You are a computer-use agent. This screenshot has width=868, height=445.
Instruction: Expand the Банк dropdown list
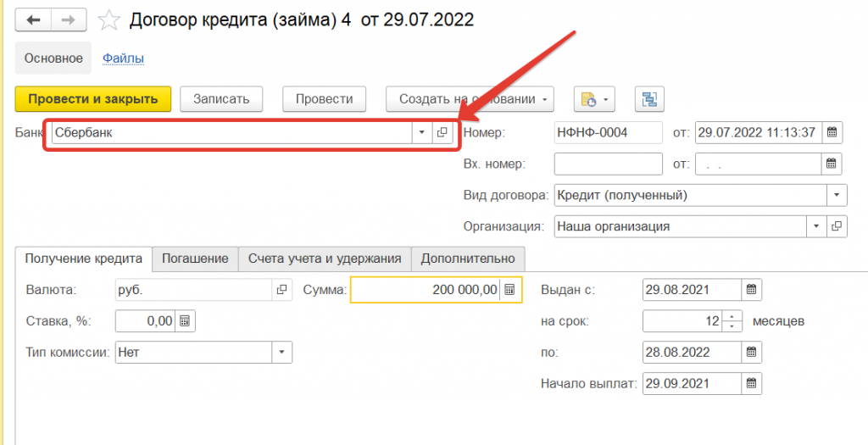pos(421,132)
